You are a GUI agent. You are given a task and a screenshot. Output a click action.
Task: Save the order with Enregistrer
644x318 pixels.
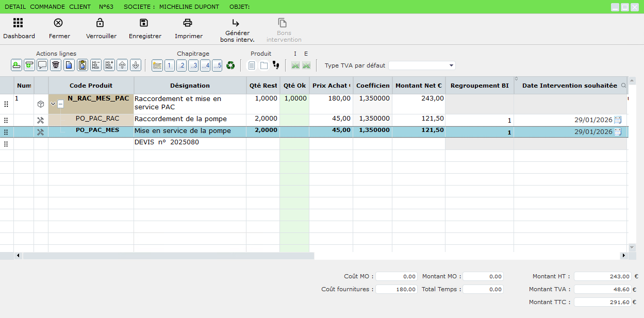point(144,23)
